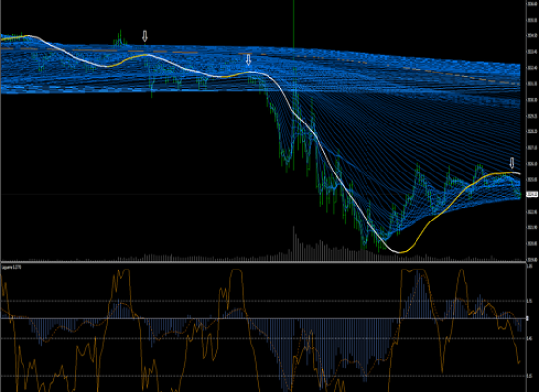This screenshot has width=539, height=392.
Task: Click the lowest dotted level line in the oscillator
Action: [264, 376]
